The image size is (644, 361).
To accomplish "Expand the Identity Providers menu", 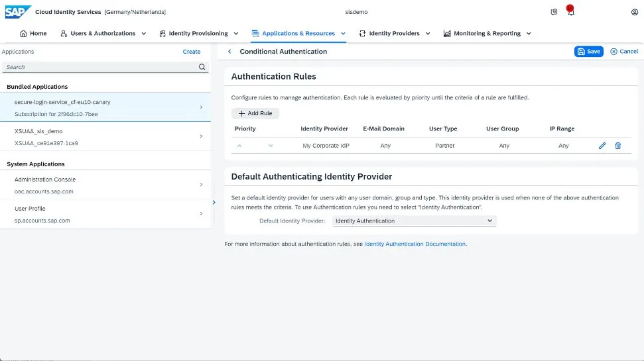I will tap(395, 33).
